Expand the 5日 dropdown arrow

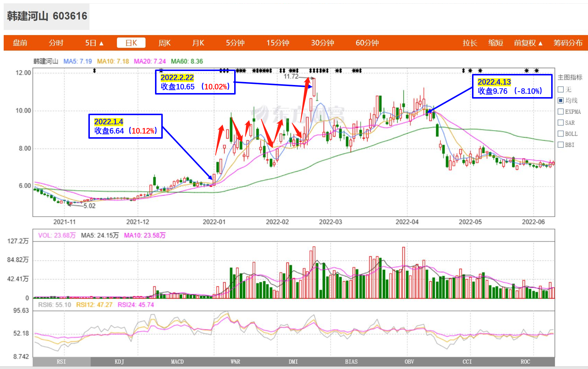tap(101, 43)
